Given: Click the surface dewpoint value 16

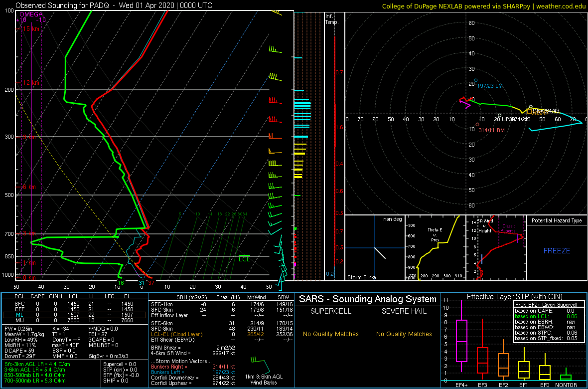Looking at the screenshot, I should (121, 283).
